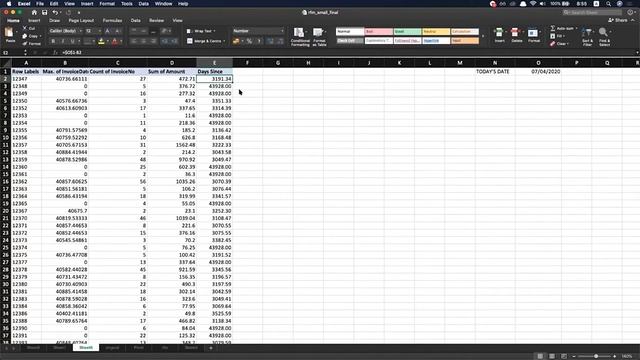640x360 pixels.
Task: Apply the Good cell style
Action: (x=407, y=31)
